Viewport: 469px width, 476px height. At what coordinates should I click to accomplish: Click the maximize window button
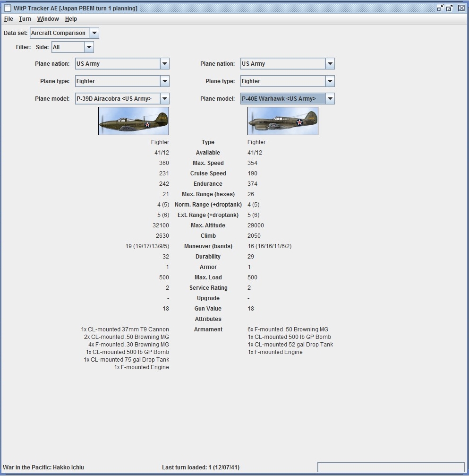coord(450,8)
